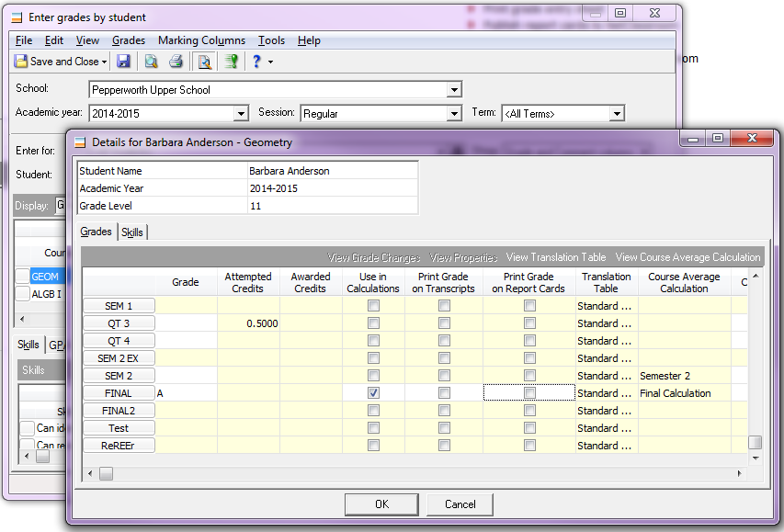Image resolution: width=784 pixels, height=532 pixels.
Task: Click the FINAL2 row header button
Action: tap(119, 411)
